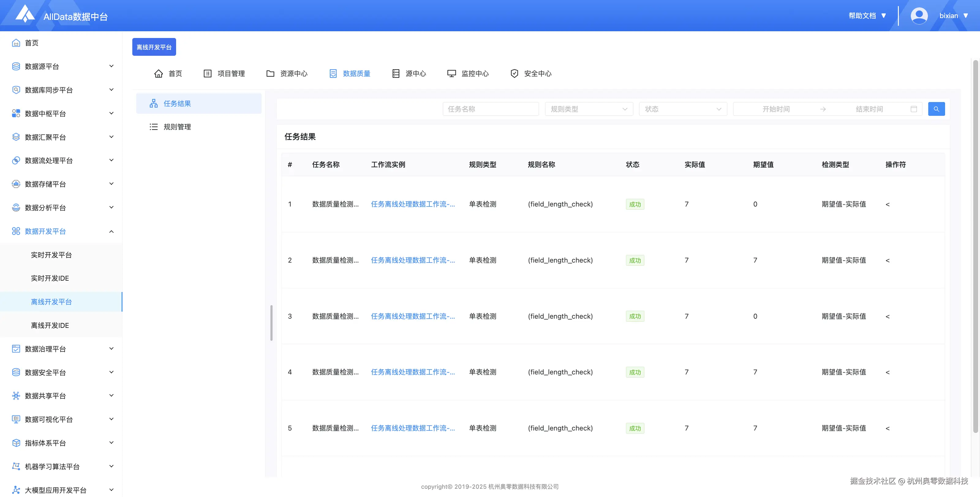Click 单表检测 cell in row 5
980x497 pixels.
[x=482, y=428]
